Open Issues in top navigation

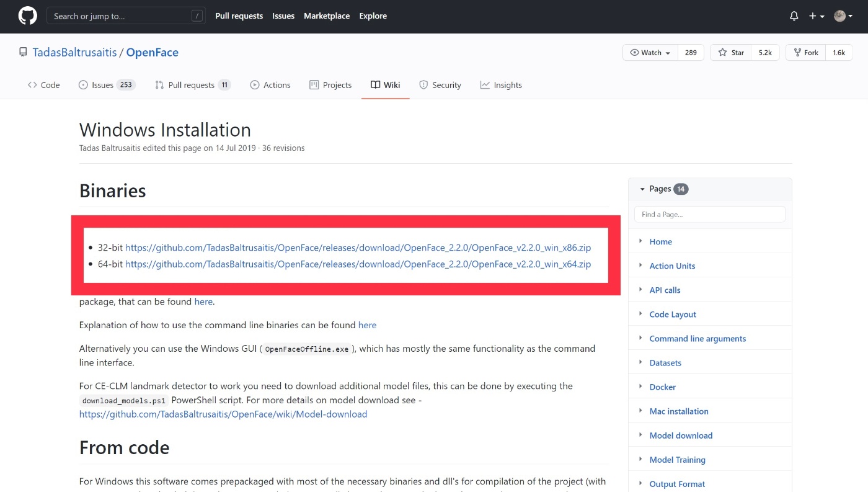coord(283,16)
